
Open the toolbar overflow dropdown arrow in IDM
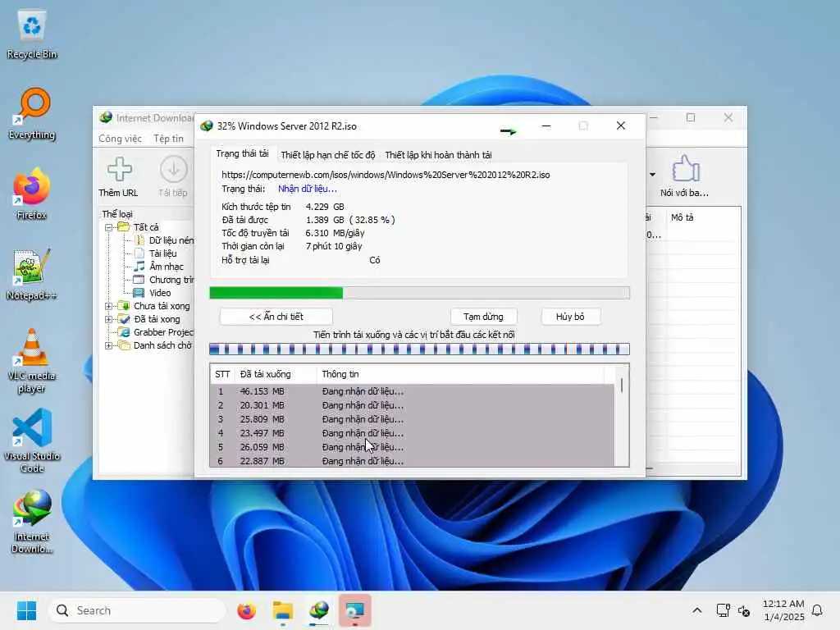click(652, 174)
